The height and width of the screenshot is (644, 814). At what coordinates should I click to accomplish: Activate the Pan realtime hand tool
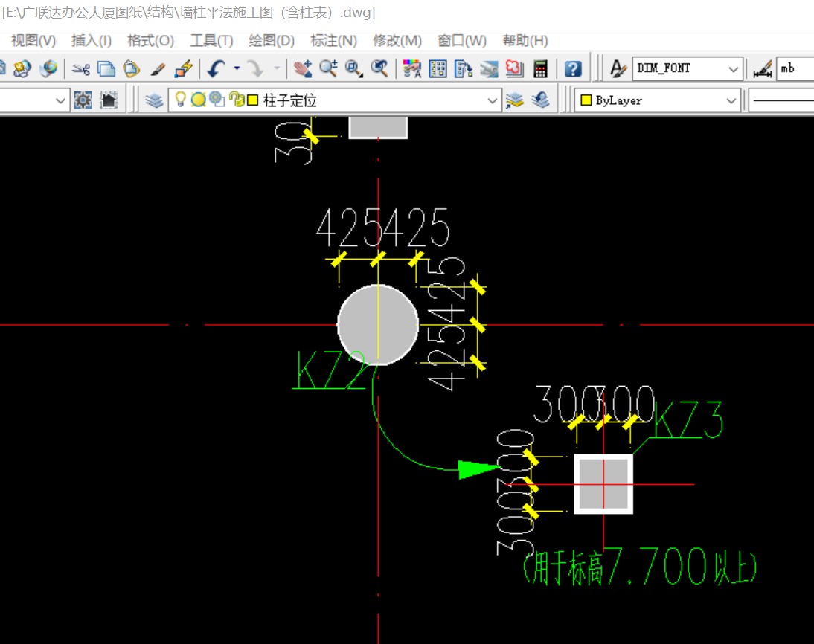(303, 68)
